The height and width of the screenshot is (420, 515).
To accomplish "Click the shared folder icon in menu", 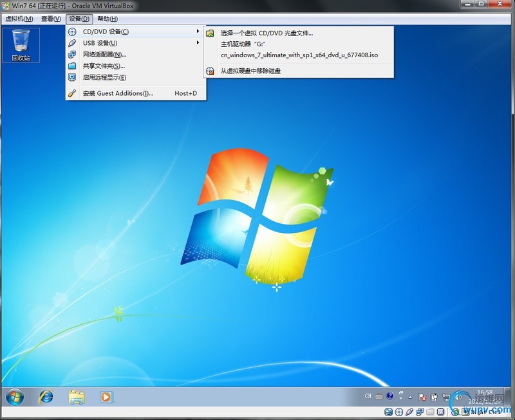I will pyautogui.click(x=72, y=66).
